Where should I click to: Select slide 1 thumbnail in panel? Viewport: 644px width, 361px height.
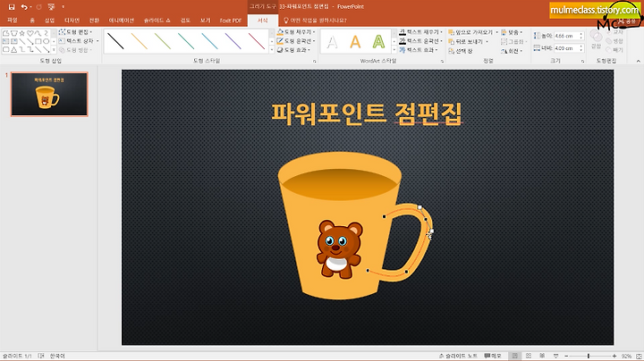click(49, 95)
